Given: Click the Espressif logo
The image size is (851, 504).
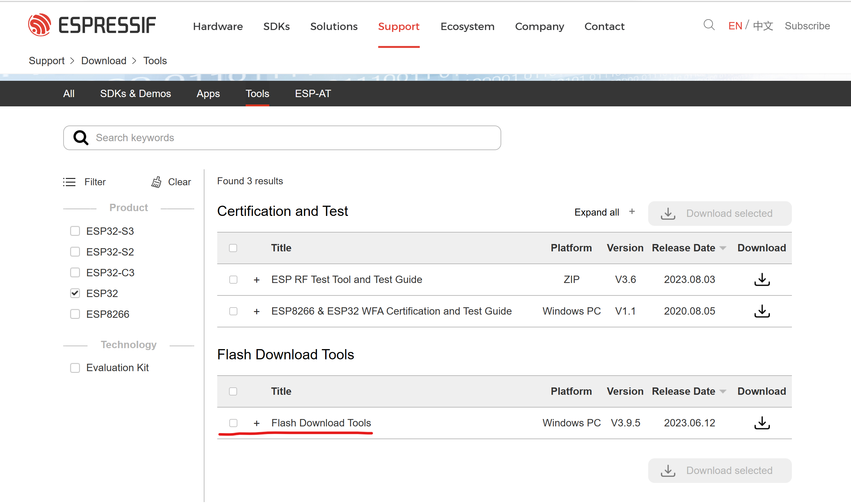Looking at the screenshot, I should click(92, 25).
